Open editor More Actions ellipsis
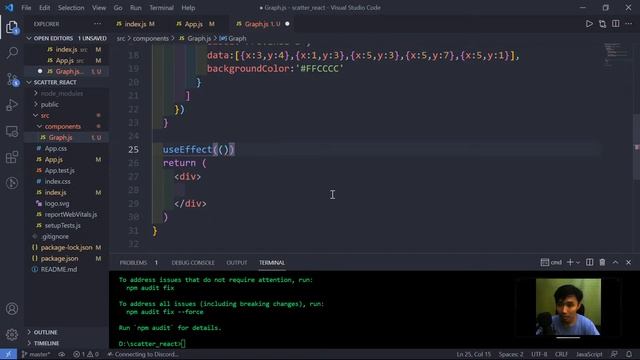 click(x=629, y=24)
